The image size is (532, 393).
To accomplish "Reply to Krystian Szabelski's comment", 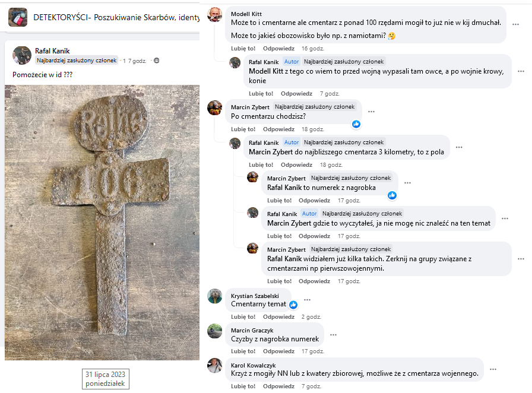I will tap(278, 317).
